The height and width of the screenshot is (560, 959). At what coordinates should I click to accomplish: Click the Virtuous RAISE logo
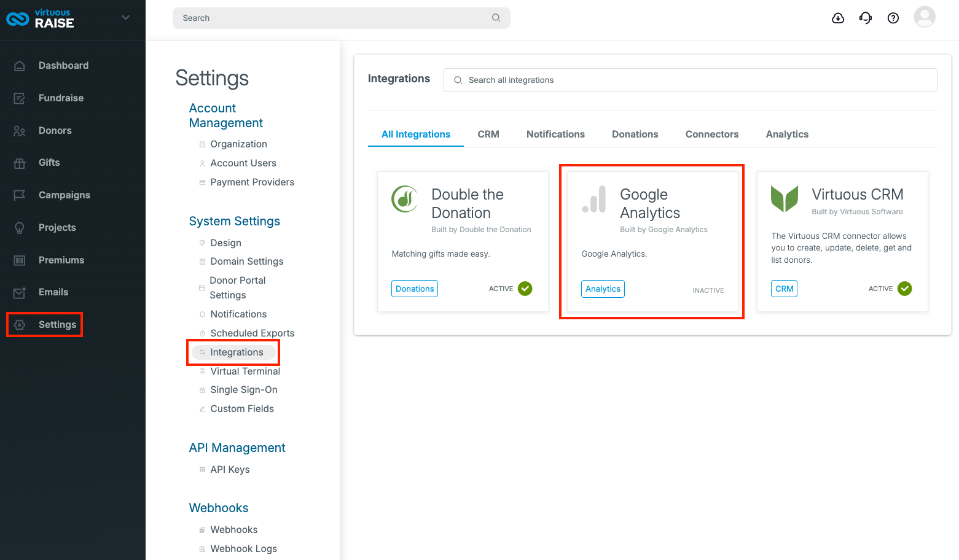pos(40,19)
